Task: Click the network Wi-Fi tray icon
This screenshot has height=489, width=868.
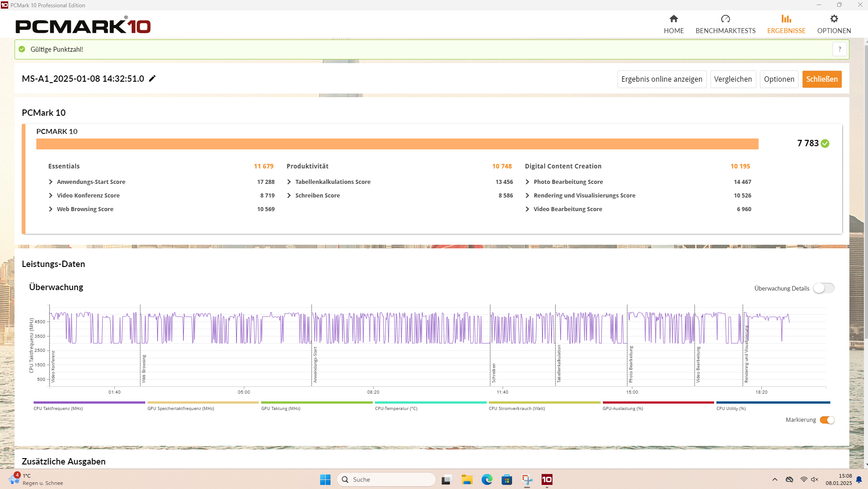Action: point(804,479)
